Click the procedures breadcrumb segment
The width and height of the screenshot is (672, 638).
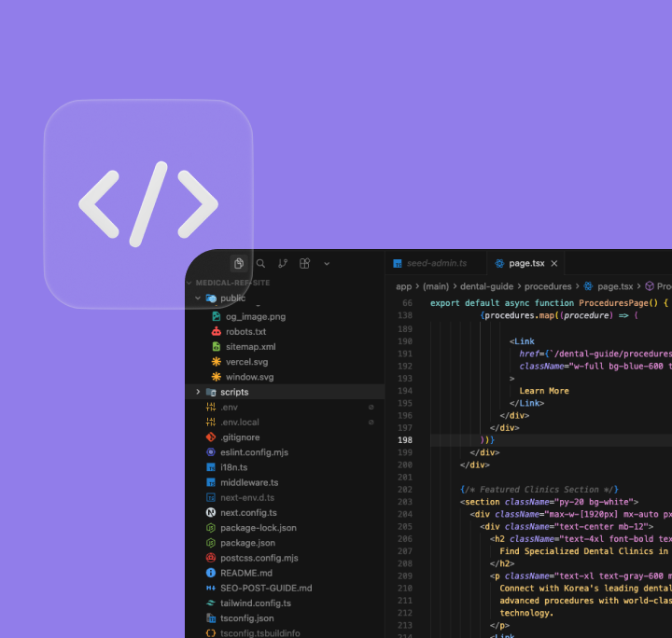point(548,286)
